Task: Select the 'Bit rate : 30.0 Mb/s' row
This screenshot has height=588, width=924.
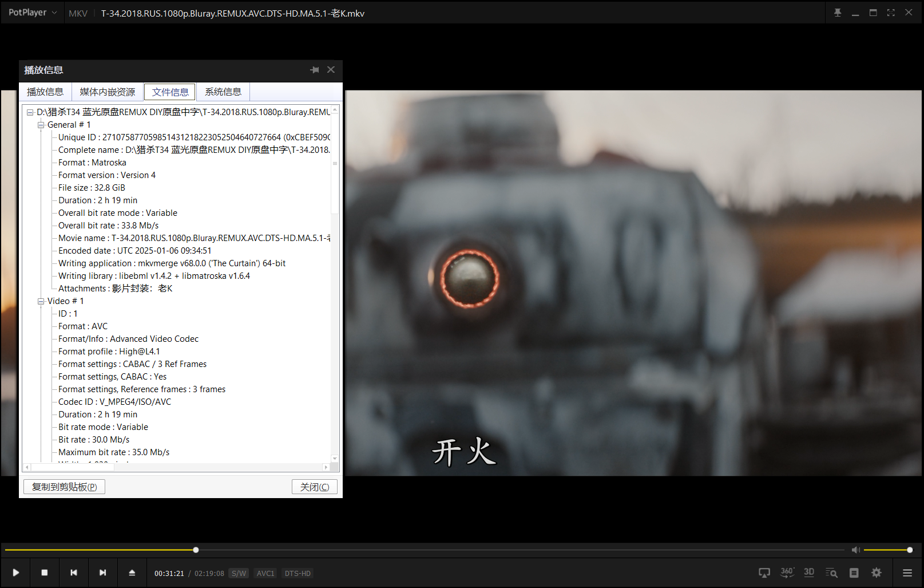Action: coord(94,440)
